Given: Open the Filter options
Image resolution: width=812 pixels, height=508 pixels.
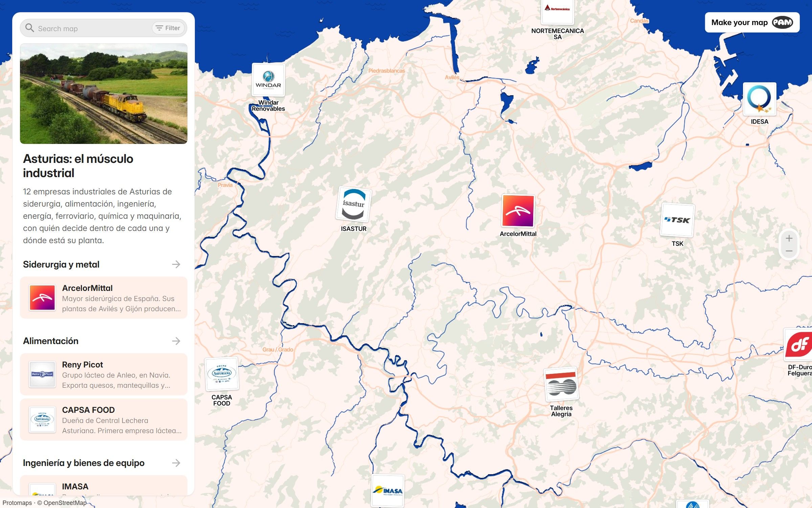Looking at the screenshot, I should coord(168,28).
